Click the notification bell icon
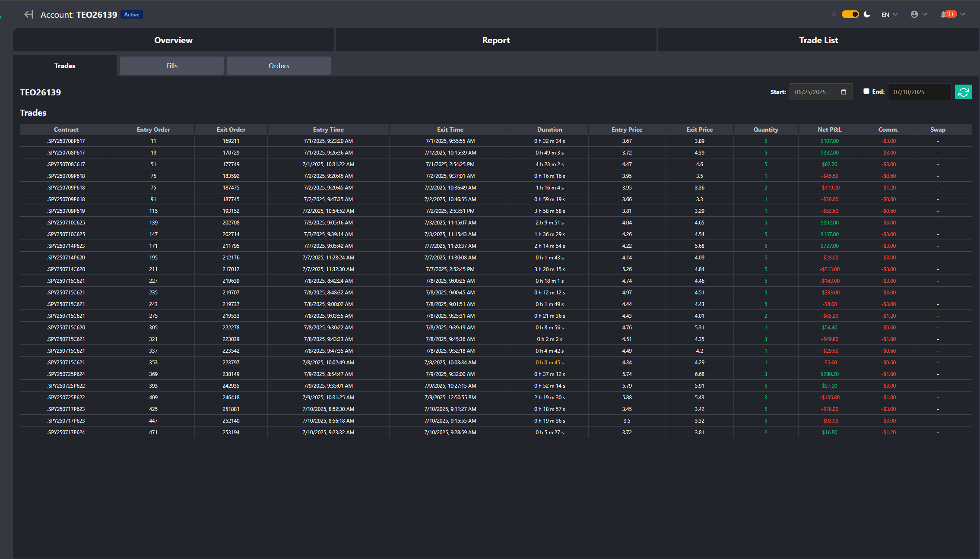This screenshot has width=980, height=559. (943, 14)
